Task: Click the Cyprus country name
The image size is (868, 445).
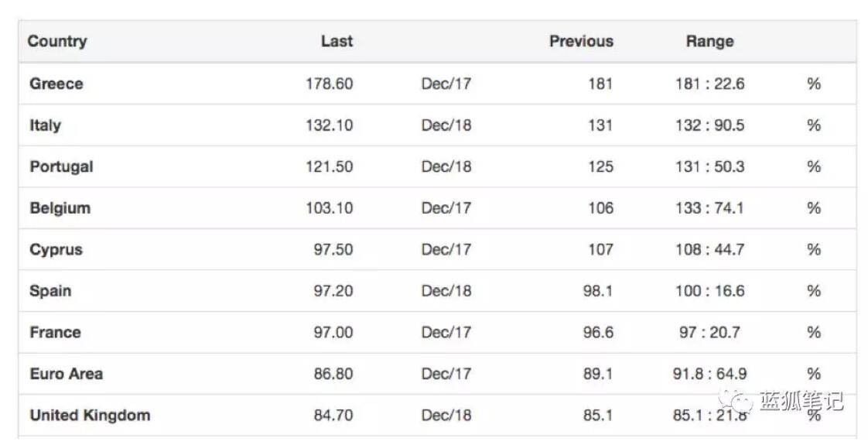Action: (x=56, y=250)
